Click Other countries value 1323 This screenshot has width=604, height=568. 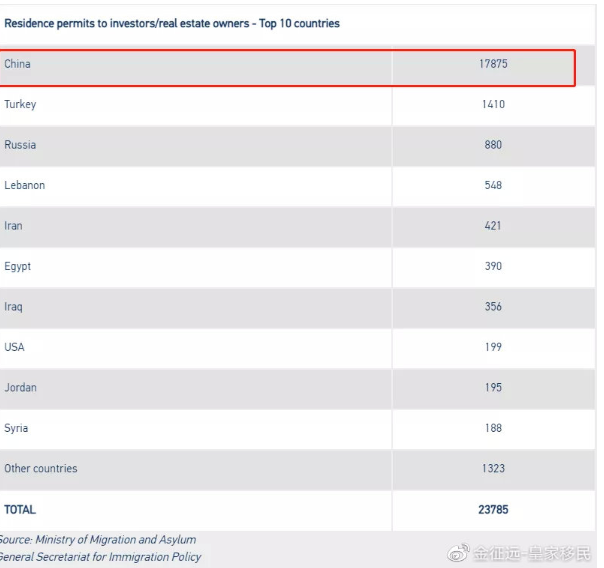(493, 468)
